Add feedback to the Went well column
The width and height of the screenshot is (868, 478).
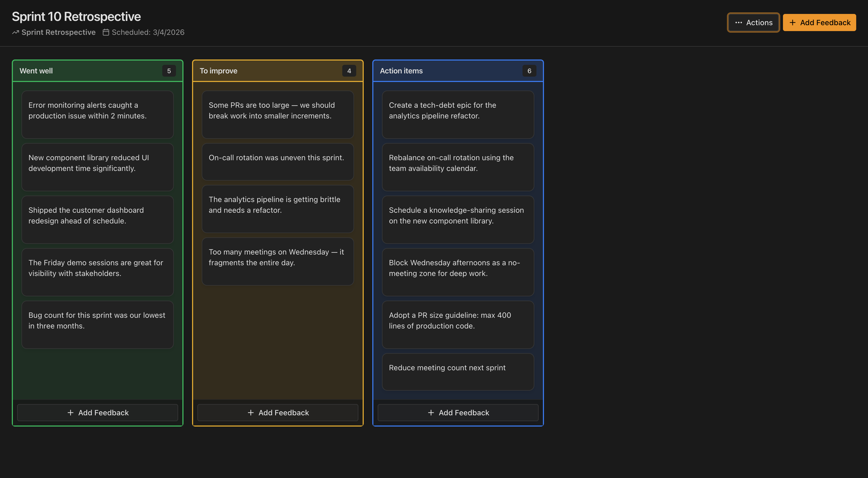[x=97, y=412]
